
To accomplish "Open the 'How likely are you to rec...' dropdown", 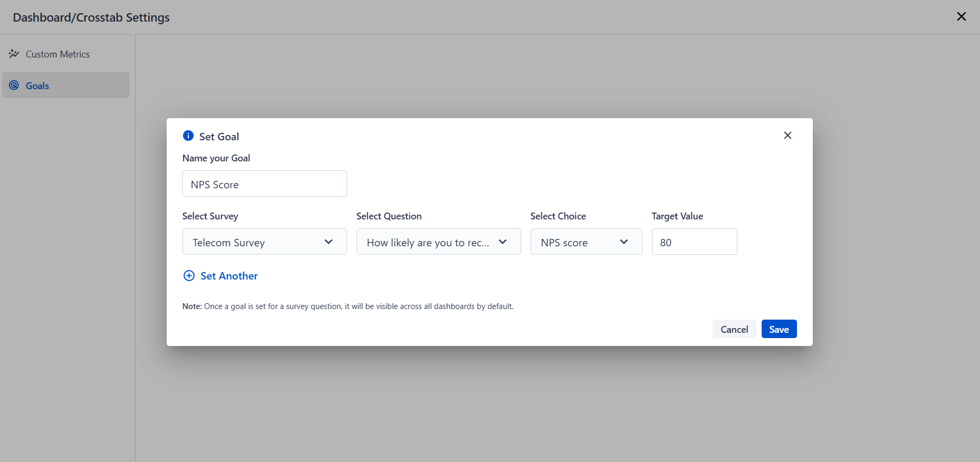I will (439, 242).
